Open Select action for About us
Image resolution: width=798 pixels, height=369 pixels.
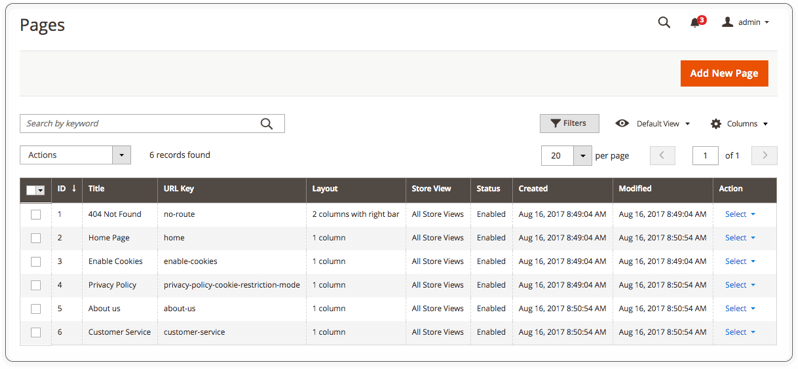tap(740, 308)
